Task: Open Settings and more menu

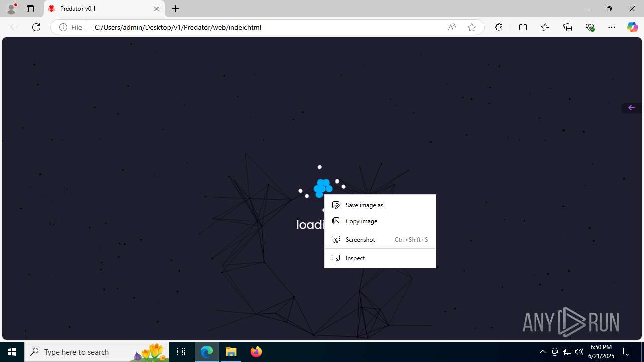Action: (612, 27)
